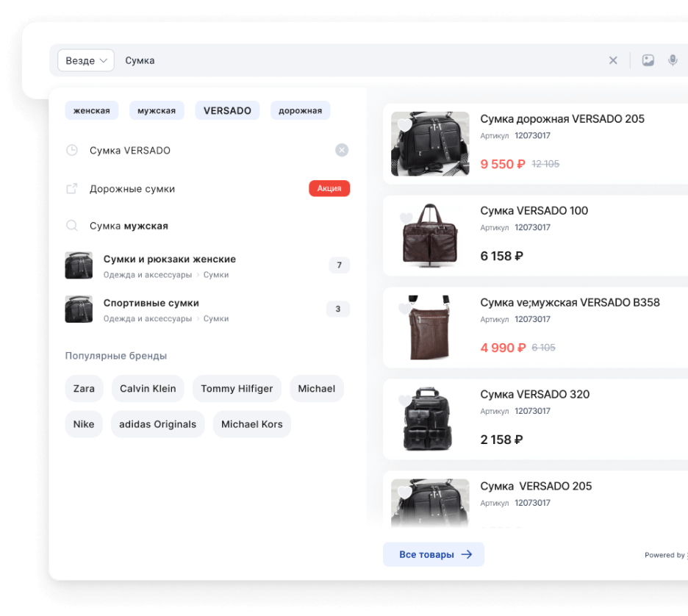Select the мужская suggestion chip
The height and width of the screenshot is (616, 688).
coord(157,110)
